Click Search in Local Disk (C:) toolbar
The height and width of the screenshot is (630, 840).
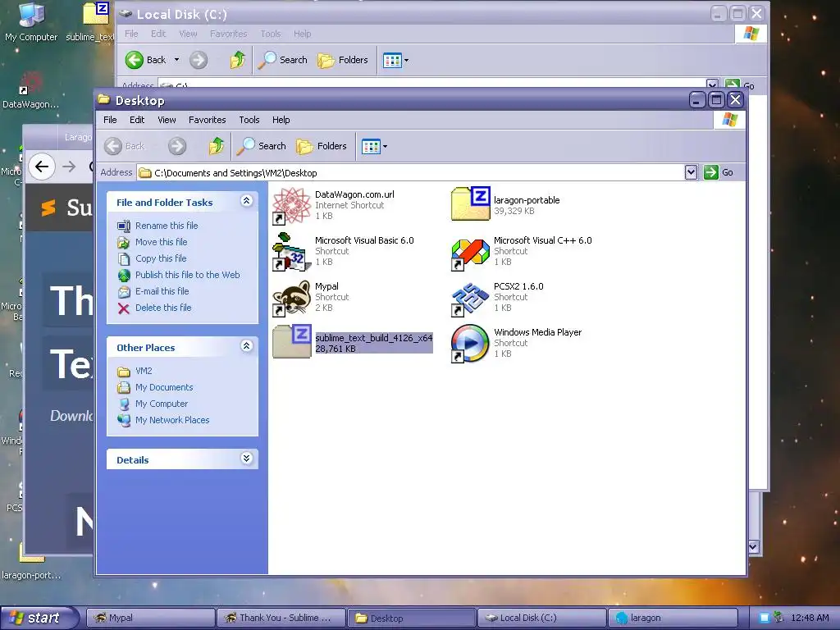[283, 60]
